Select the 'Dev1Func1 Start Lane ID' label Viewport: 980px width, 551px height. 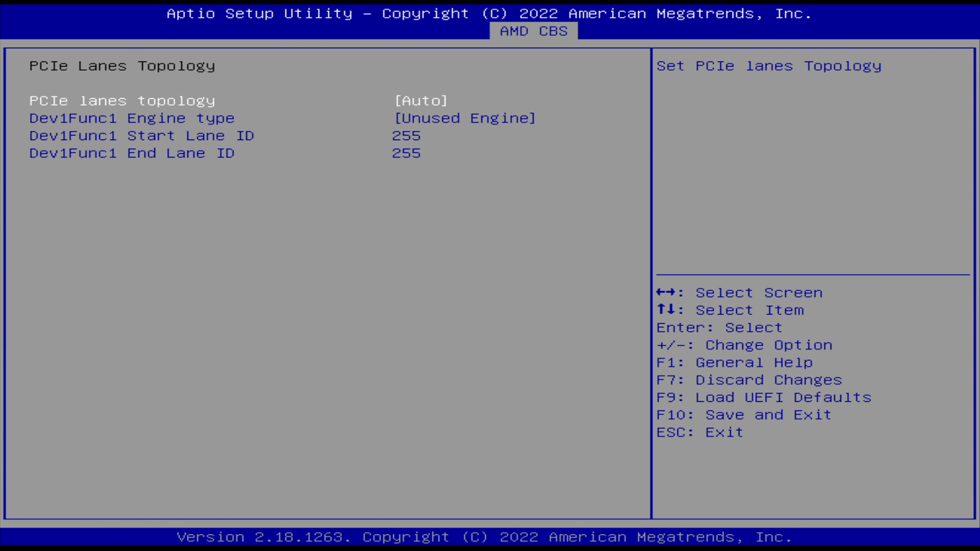(142, 136)
